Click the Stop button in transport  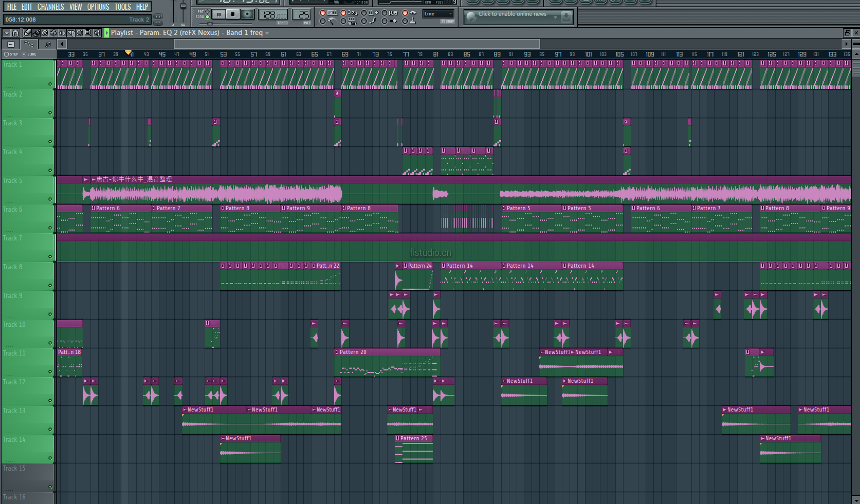tap(233, 14)
